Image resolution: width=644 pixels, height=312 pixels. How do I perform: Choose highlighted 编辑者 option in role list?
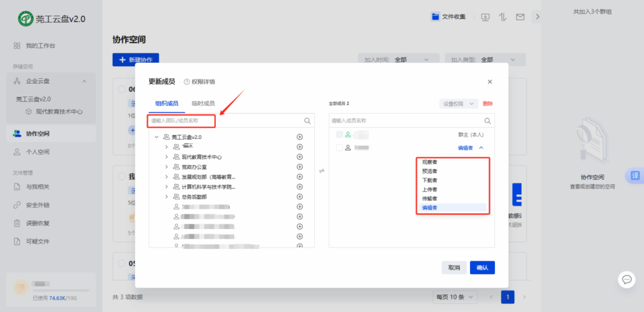pos(452,208)
